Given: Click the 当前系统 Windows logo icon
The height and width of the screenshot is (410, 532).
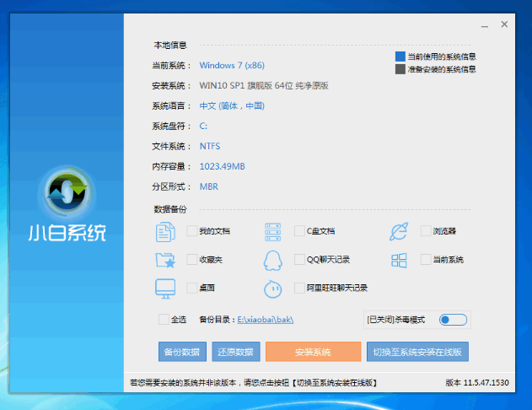Looking at the screenshot, I should coord(399,259).
